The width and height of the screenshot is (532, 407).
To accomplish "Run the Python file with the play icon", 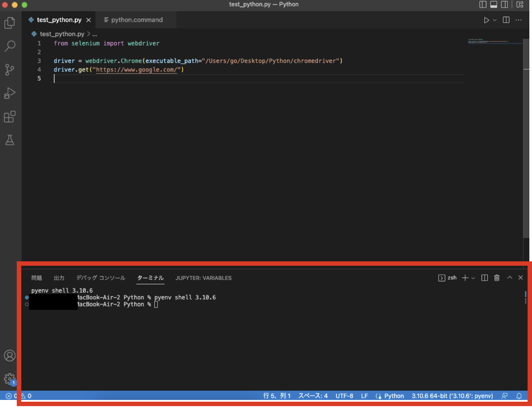I will tap(486, 20).
